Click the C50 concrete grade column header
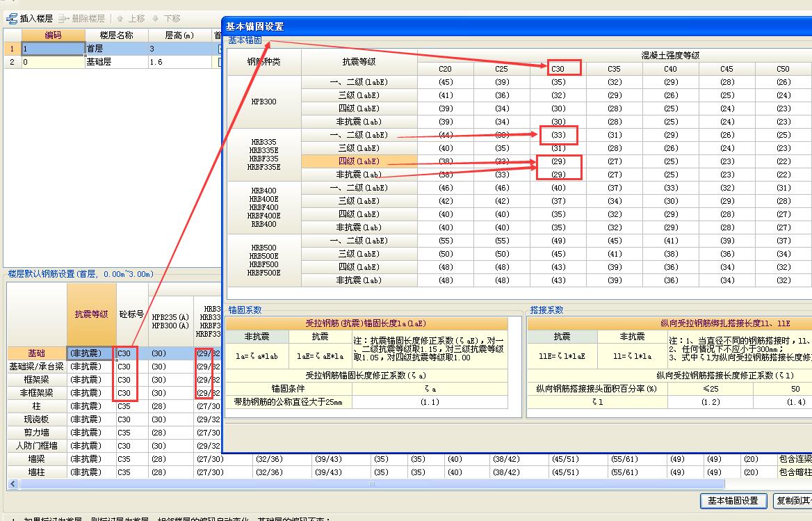812x521 pixels. coord(783,69)
